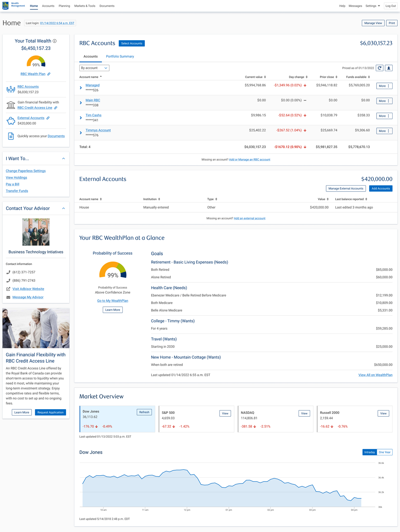Click the Print button
This screenshot has height=532, width=400.
click(392, 23)
